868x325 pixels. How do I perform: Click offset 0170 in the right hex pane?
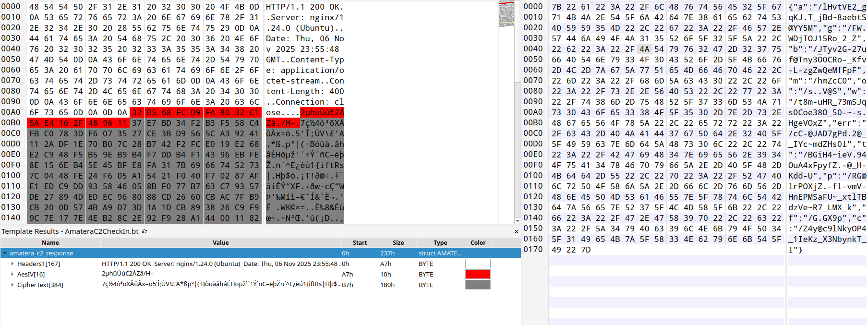[533, 250]
